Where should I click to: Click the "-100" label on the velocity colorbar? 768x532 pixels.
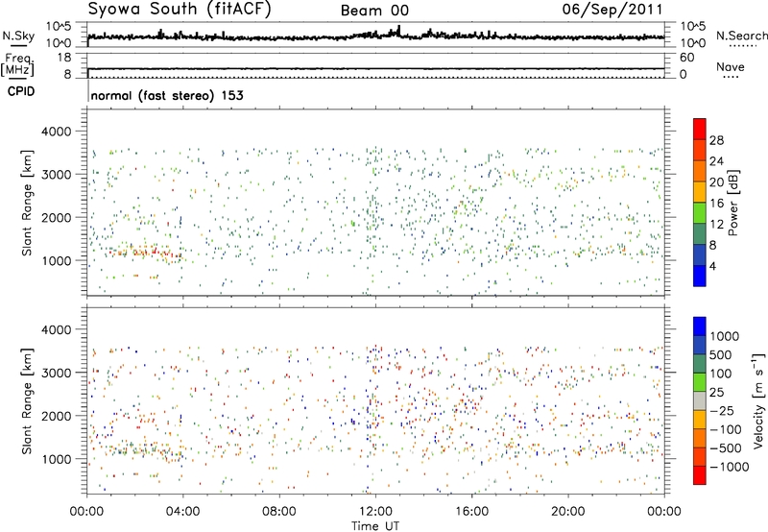[x=726, y=429]
